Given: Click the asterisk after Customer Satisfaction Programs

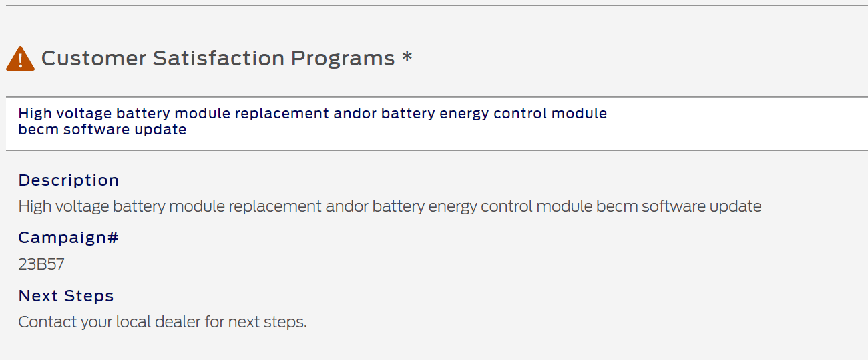Looking at the screenshot, I should [407, 57].
